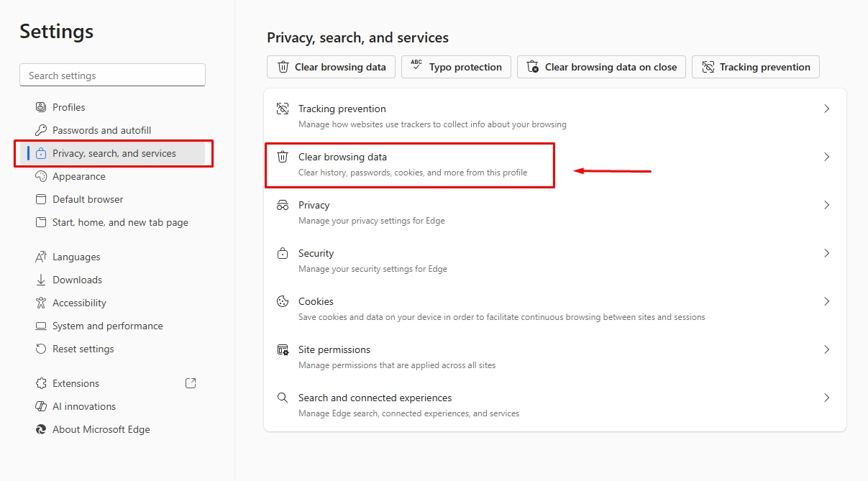Screen dimensions: 868x481
Task: Open the Privacy section via its chevron
Action: tap(826, 205)
